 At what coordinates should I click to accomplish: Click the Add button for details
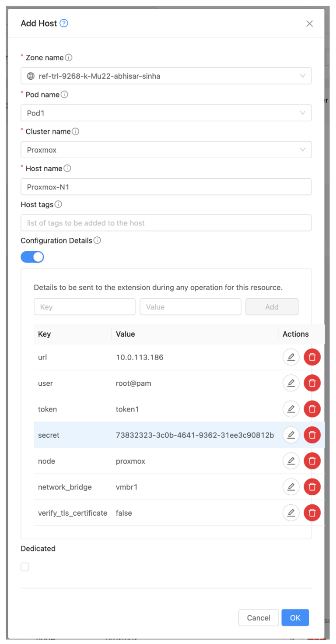[272, 307]
